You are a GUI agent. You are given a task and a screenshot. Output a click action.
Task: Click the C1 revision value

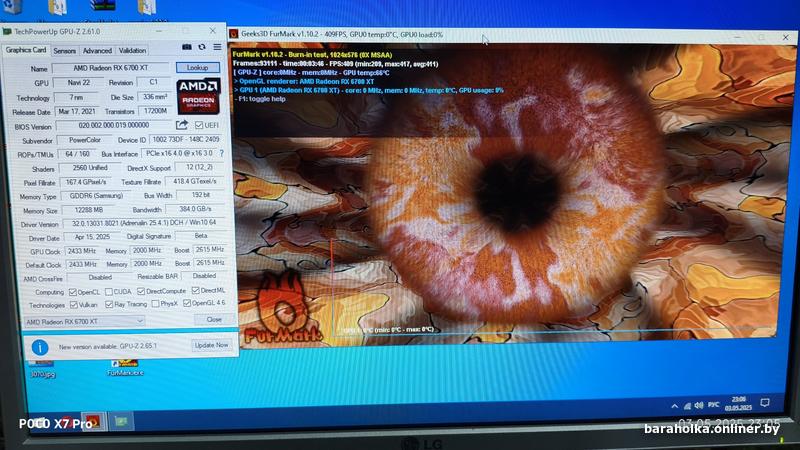[154, 82]
